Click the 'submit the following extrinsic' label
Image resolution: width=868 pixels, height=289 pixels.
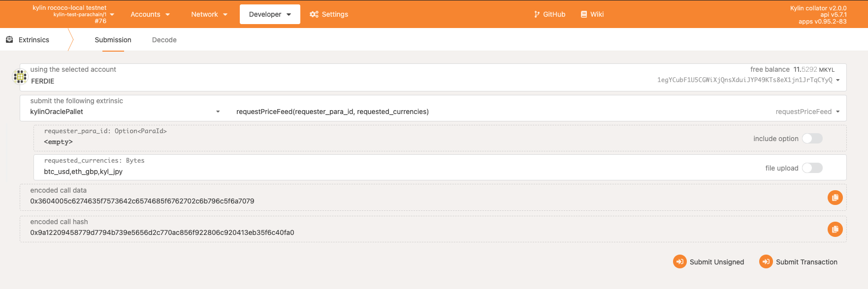pyautogui.click(x=77, y=101)
